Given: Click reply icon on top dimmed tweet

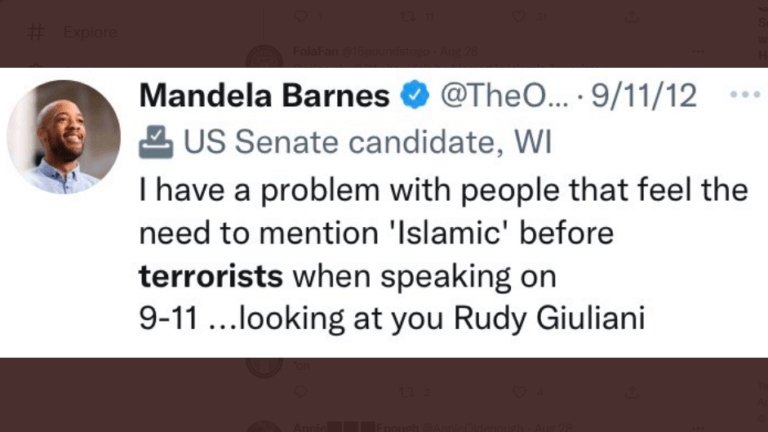Looking at the screenshot, I should coord(300,17).
